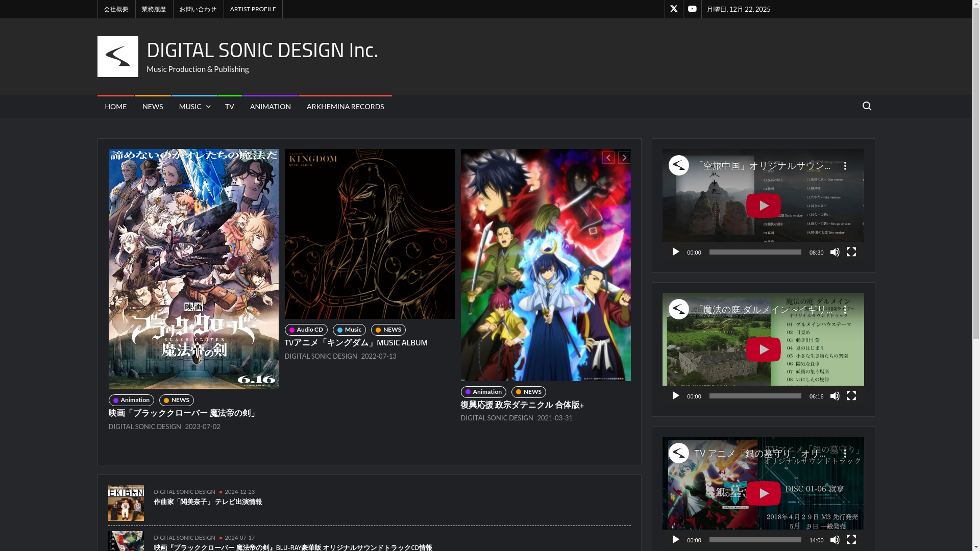The image size is (980, 551).
Task: Open the Kingdom music album cover
Action: (x=370, y=234)
